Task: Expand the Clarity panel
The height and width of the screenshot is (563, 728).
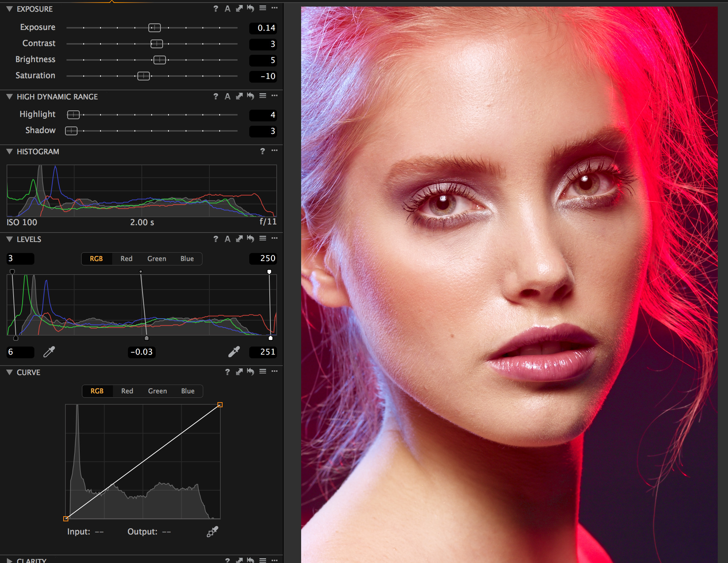Action: [x=10, y=560]
